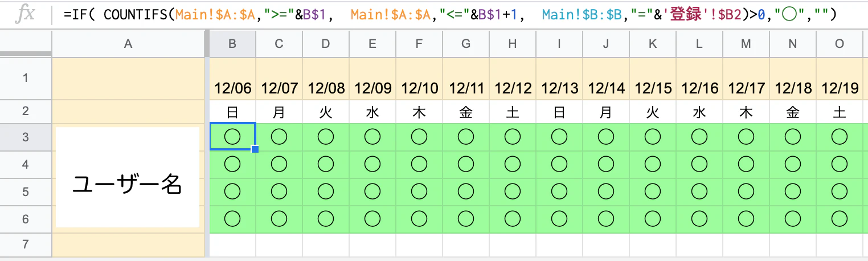868x261 pixels.
Task: Select column C header
Action: (x=279, y=43)
